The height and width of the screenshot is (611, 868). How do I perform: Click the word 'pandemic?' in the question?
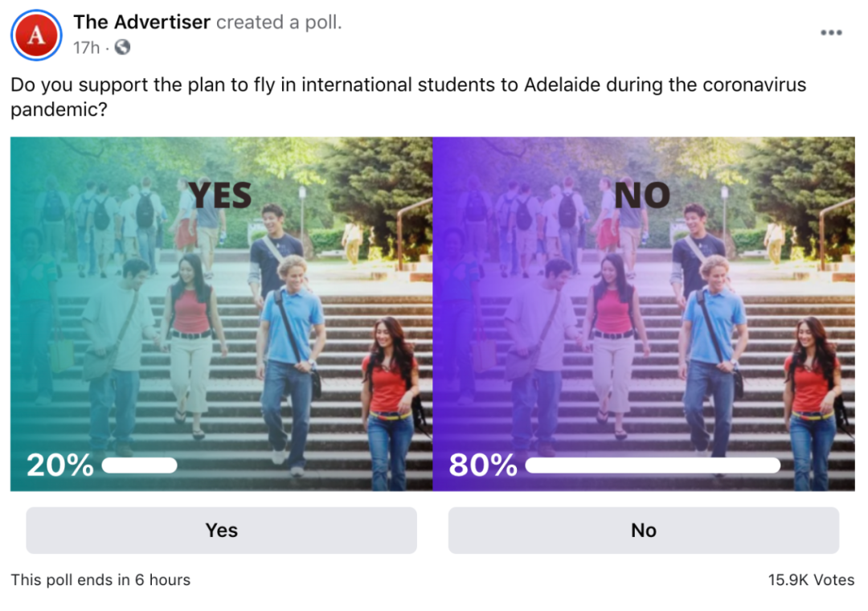(x=59, y=110)
